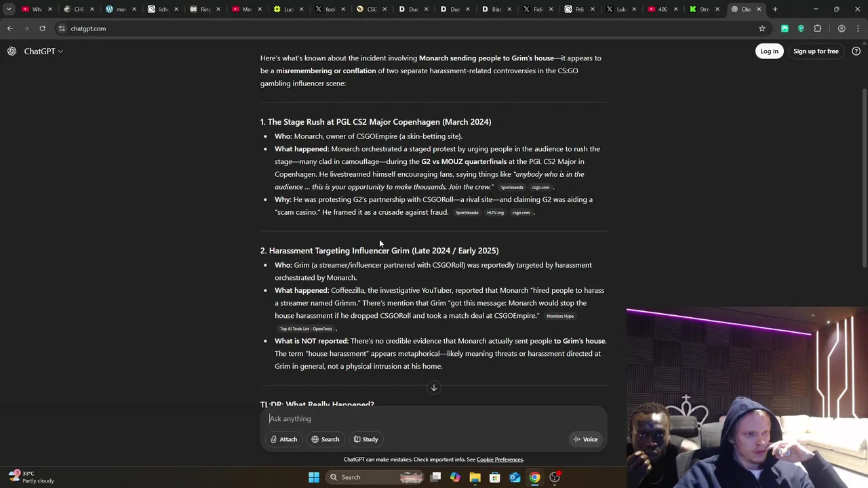
Task: Open the csgo.com citation after the crew quote
Action: pyautogui.click(x=540, y=187)
